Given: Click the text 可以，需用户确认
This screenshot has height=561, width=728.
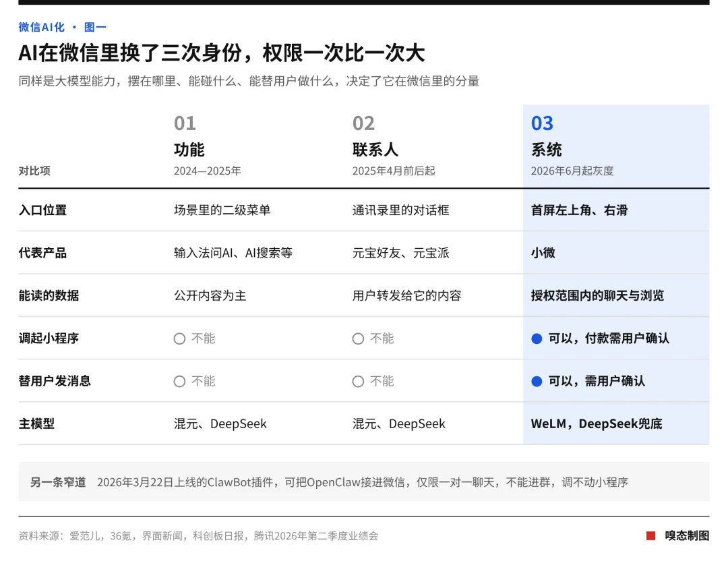Looking at the screenshot, I should (x=597, y=381).
